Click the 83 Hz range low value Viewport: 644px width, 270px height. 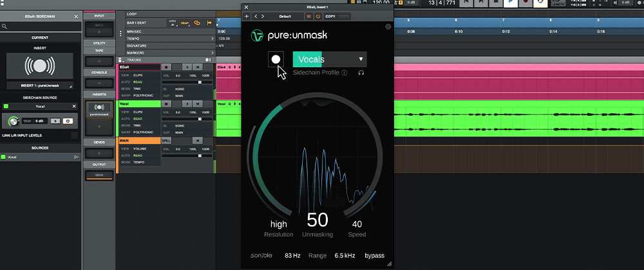[x=292, y=256]
